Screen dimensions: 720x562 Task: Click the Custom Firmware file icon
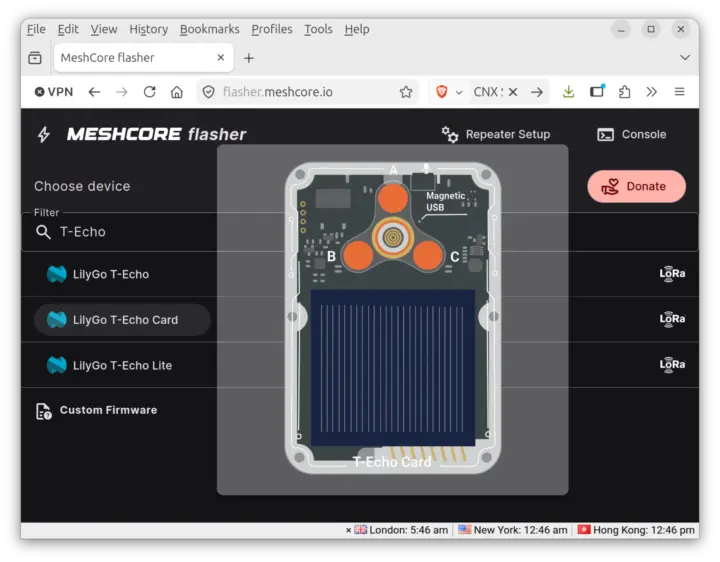[x=44, y=411]
